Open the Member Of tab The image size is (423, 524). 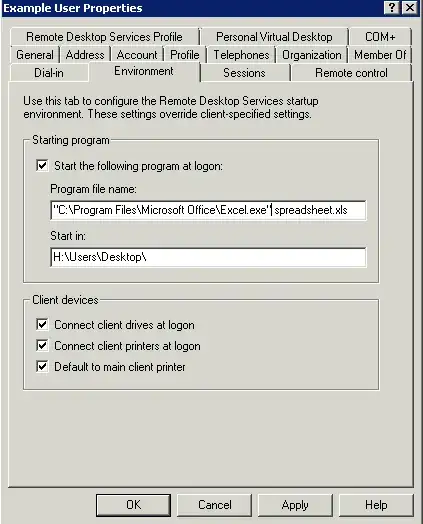pyautogui.click(x=380, y=55)
